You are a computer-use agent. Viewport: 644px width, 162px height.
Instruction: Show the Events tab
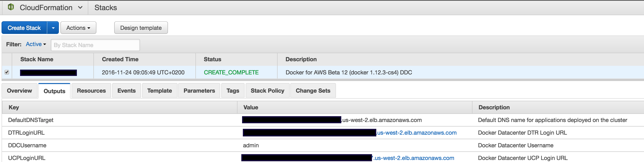(126, 91)
